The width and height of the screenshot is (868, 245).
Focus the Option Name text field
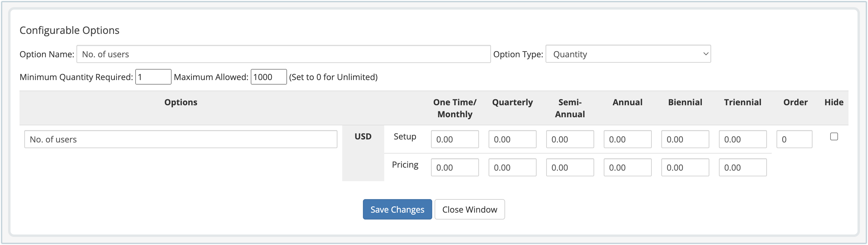[283, 54]
